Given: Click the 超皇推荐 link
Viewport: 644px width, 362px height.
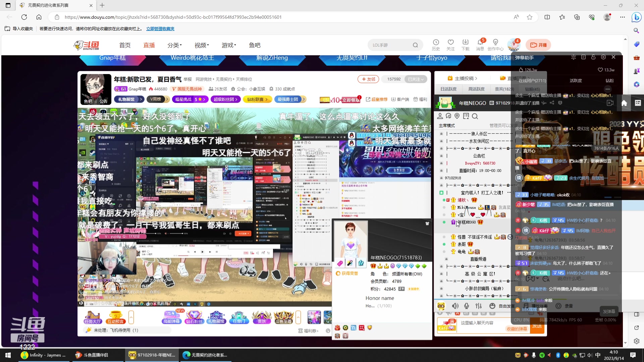Looking at the screenshot, I should (377, 99).
